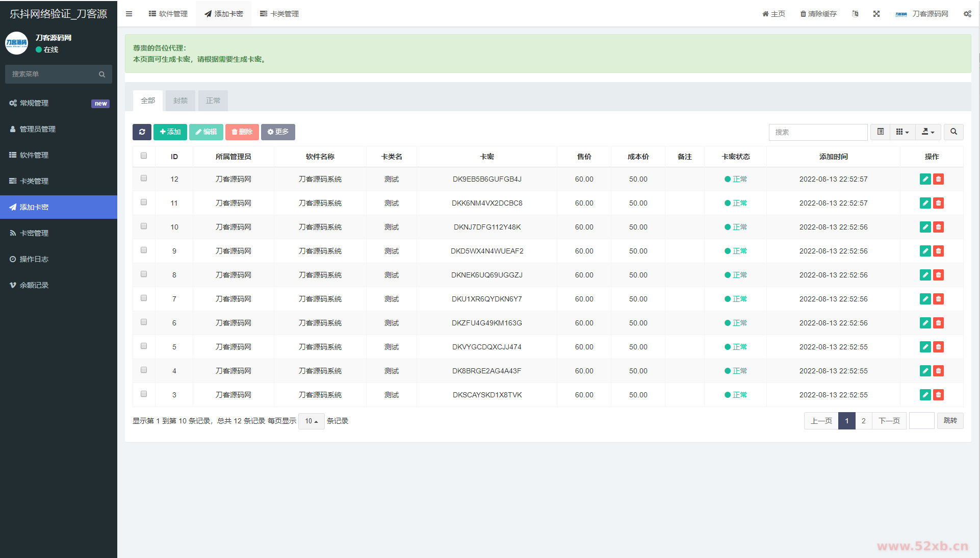This screenshot has height=558, width=980.
Task: Click the fullscreen expand icon in header
Action: coord(876,14)
